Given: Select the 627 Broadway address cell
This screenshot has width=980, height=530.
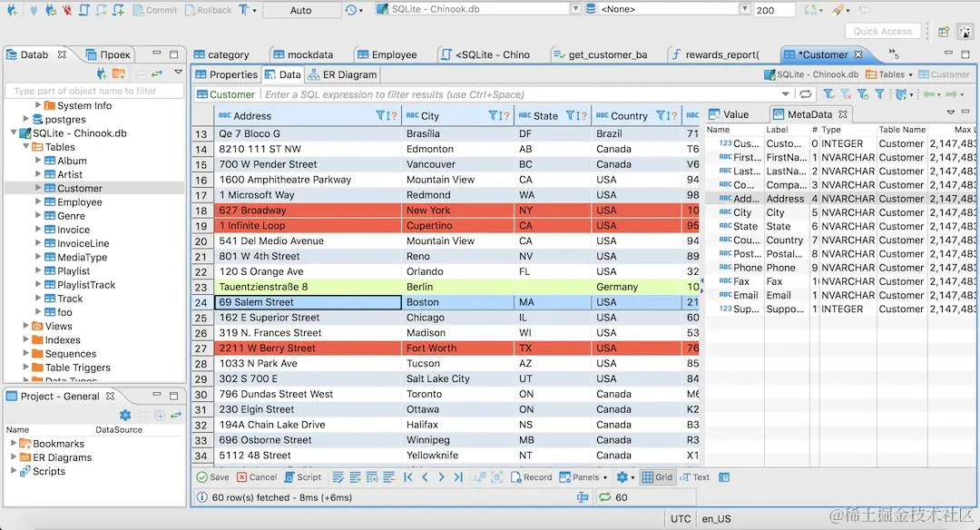Looking at the screenshot, I should [308, 211].
